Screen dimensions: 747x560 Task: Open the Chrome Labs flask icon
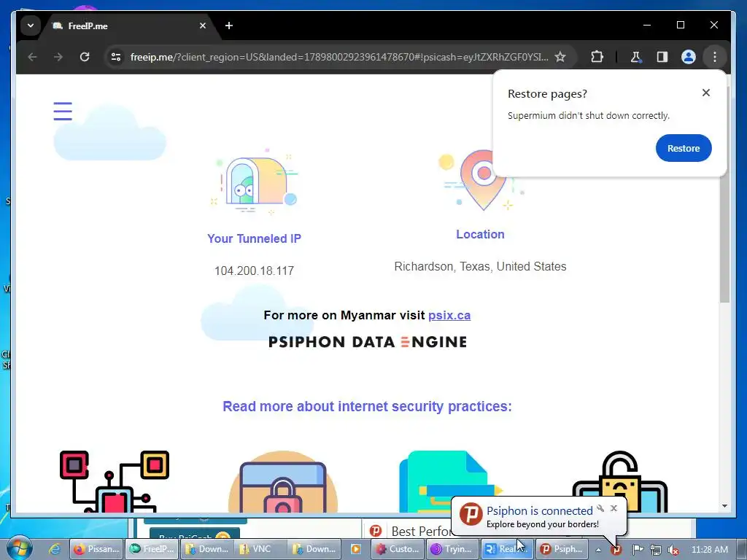click(x=635, y=57)
